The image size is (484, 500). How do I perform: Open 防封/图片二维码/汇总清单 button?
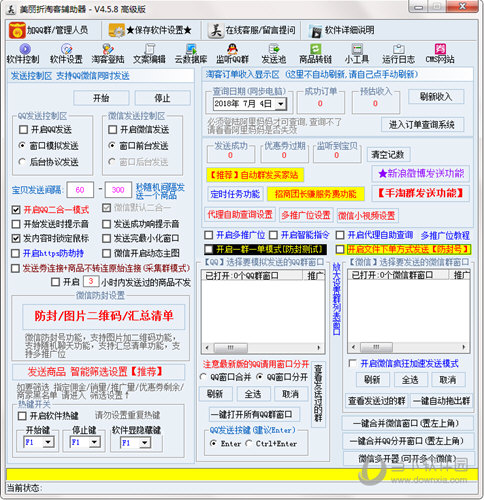coord(104,316)
